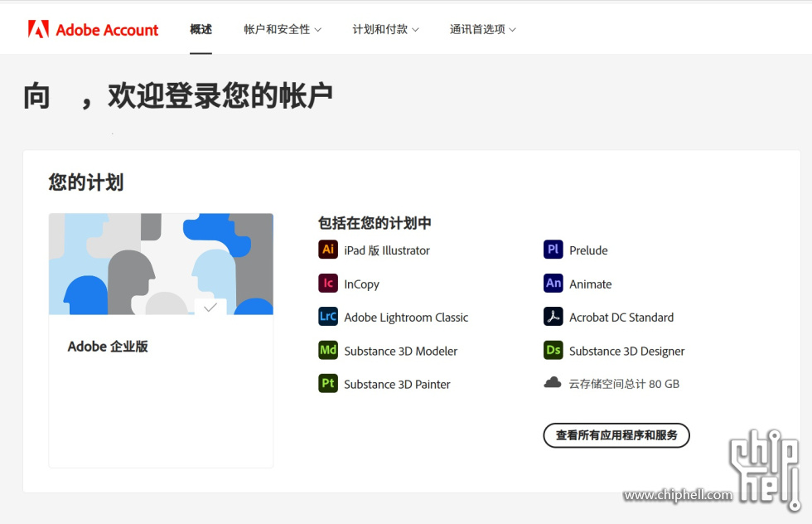Screen dimensions: 812x524
Task: Expand the 计划和付款 menu
Action: click(385, 30)
